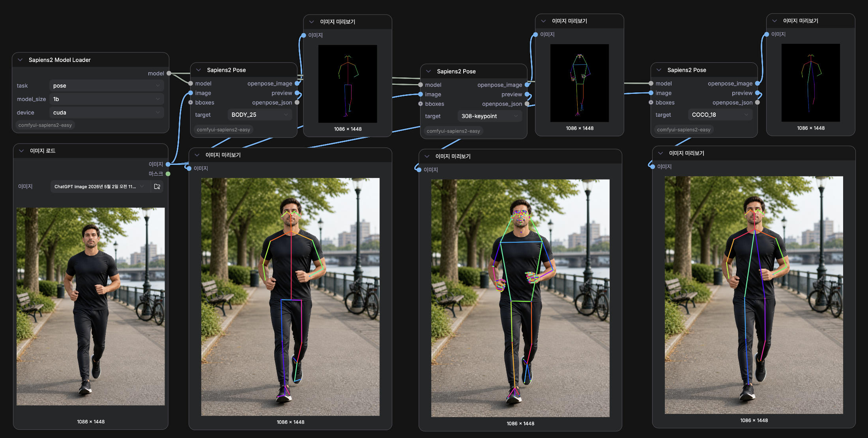868x438 pixels.
Task: Click 이미지 input socket of preview below BODY_25 node
Action: click(x=189, y=168)
